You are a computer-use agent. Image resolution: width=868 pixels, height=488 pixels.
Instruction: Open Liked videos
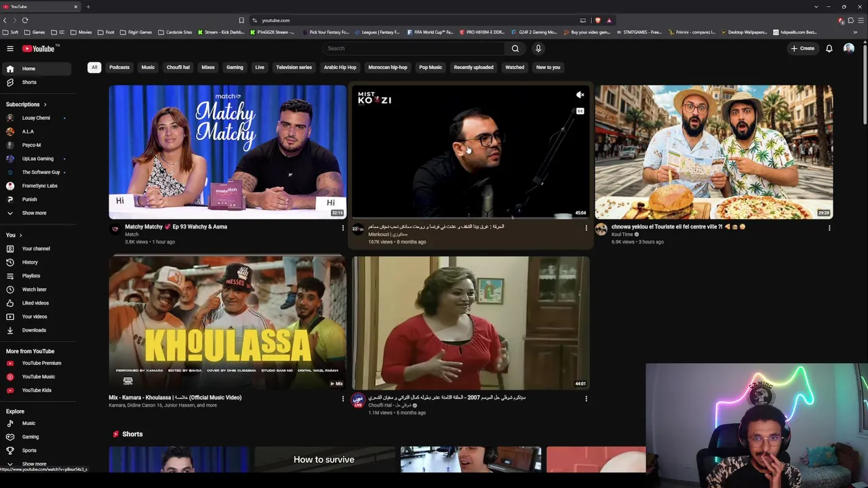(x=36, y=303)
